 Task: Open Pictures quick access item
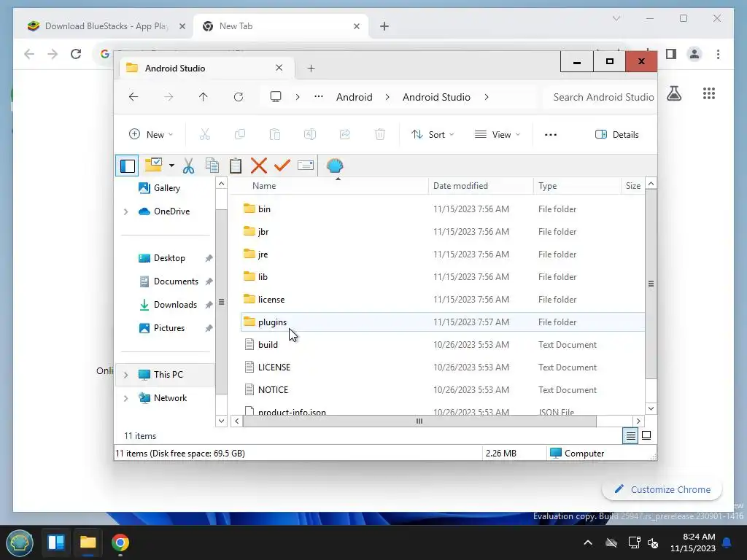(x=162, y=328)
